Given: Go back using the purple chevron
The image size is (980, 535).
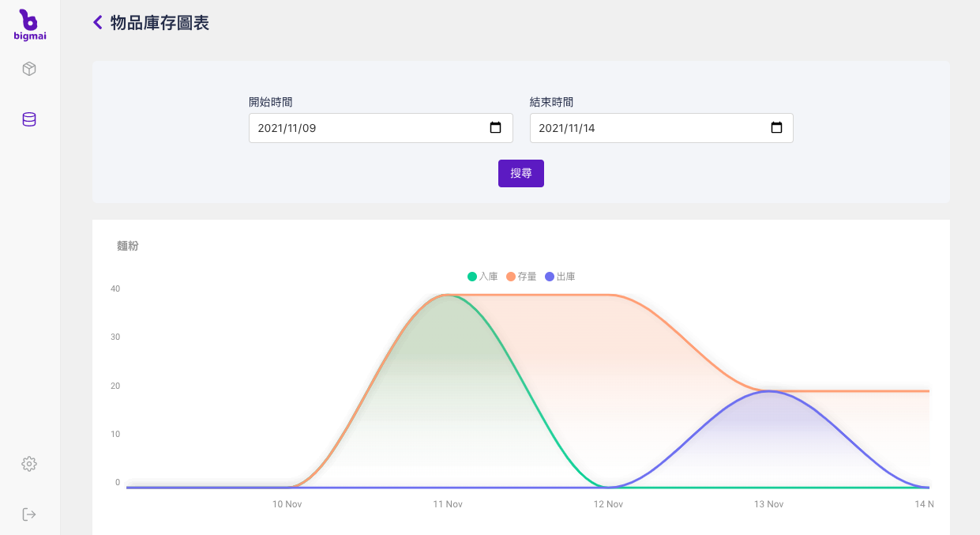Looking at the screenshot, I should [98, 22].
